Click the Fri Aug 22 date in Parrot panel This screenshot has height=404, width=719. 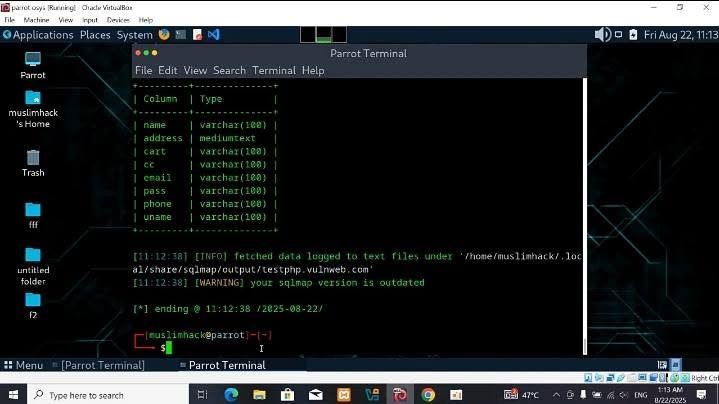coord(681,35)
